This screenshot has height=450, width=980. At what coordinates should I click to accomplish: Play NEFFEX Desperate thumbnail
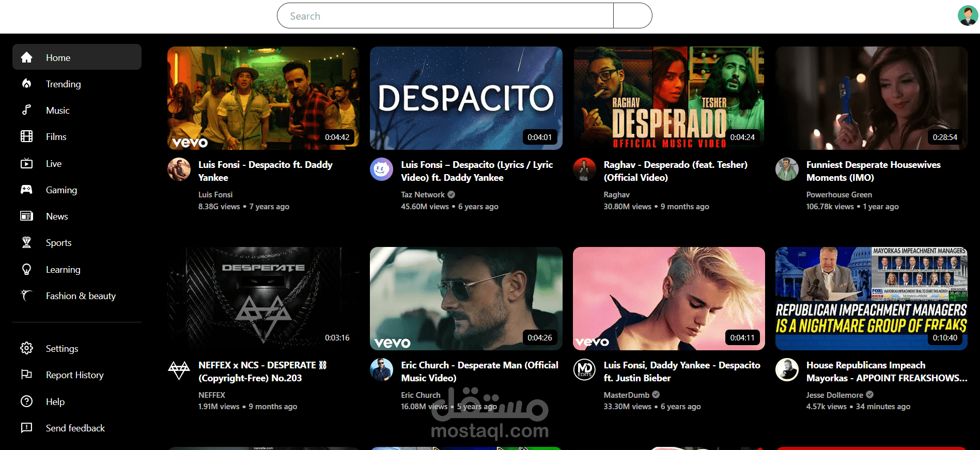263,299
